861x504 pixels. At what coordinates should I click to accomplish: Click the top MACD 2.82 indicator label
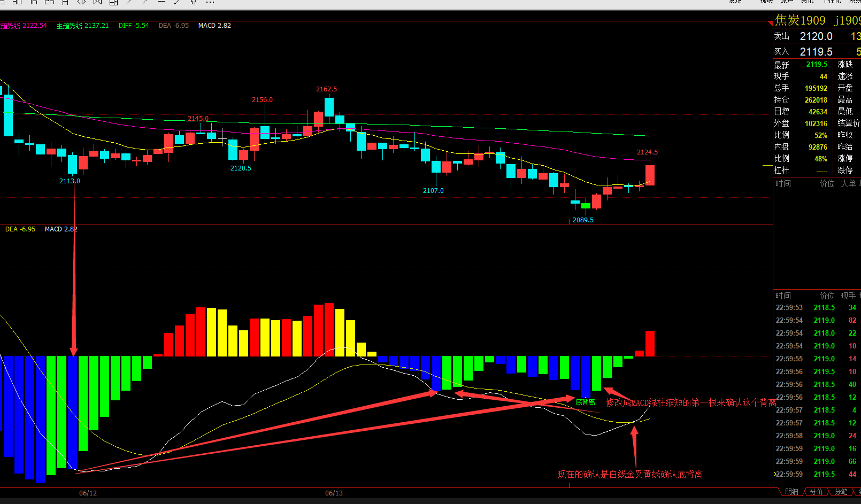click(x=214, y=26)
